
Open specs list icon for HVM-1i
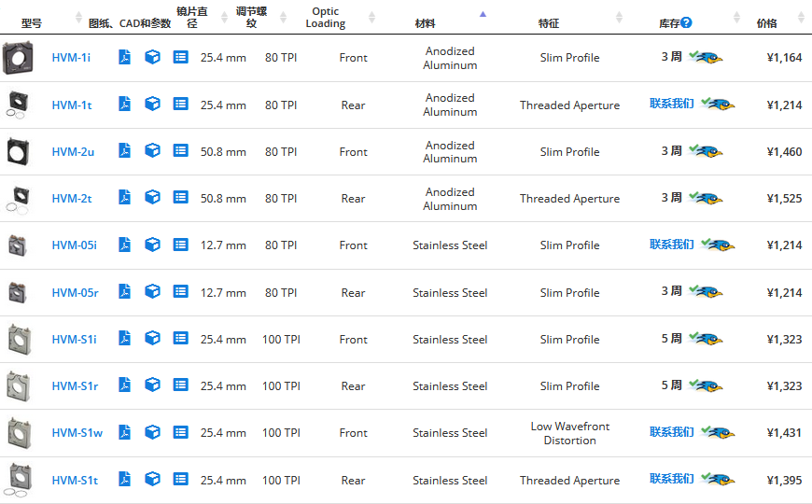pyautogui.click(x=180, y=57)
